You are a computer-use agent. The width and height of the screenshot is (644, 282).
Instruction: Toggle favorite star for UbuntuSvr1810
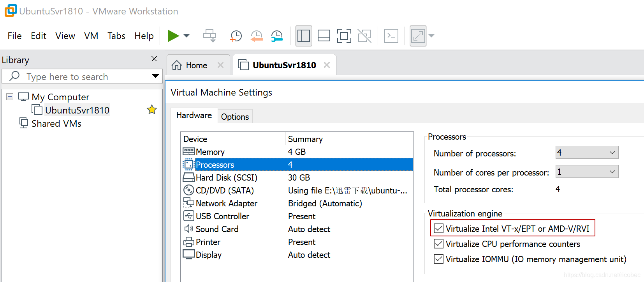tap(152, 110)
